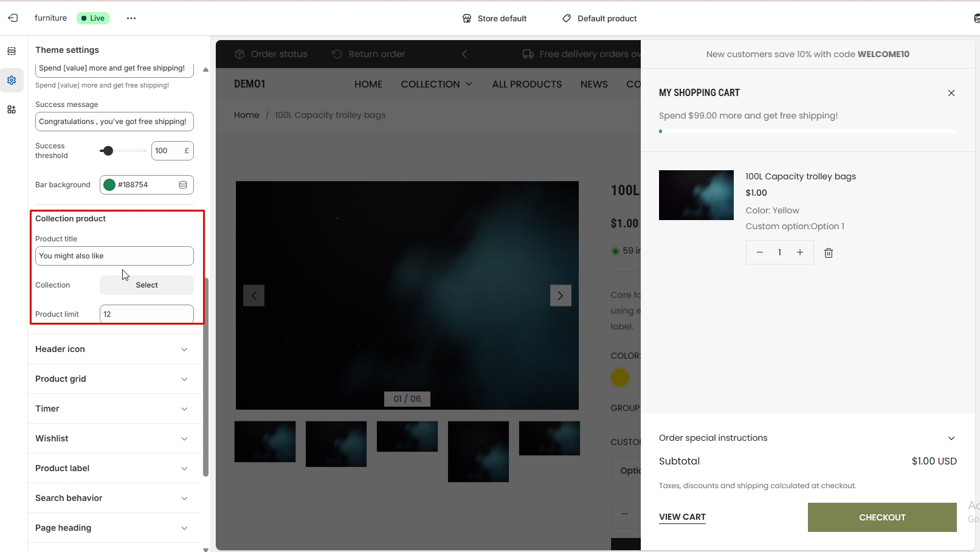The height and width of the screenshot is (552, 980).
Task: Close the shopping cart drawer
Action: 951,93
